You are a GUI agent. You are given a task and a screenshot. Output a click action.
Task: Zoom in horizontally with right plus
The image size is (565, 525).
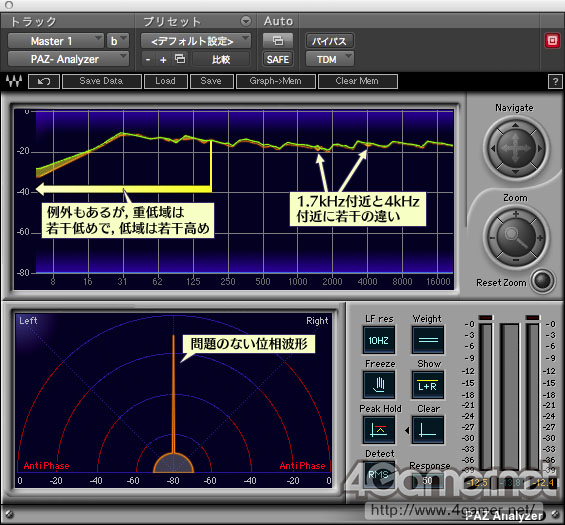click(x=539, y=238)
